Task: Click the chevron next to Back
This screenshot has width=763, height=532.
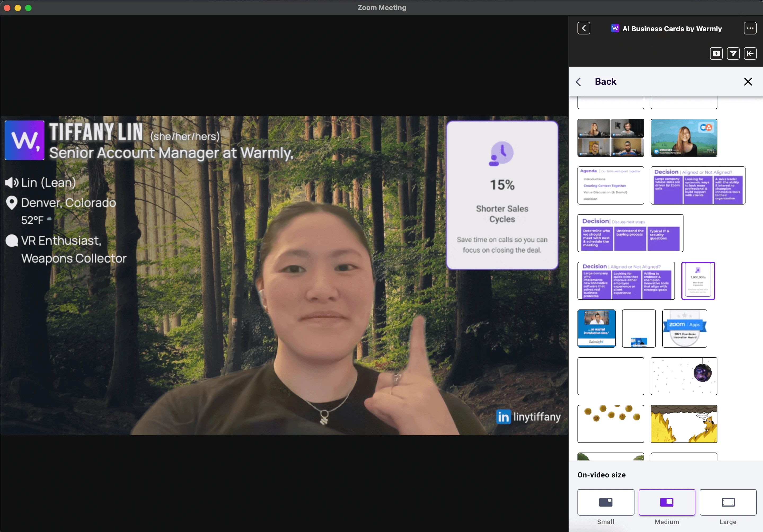Action: coord(579,82)
